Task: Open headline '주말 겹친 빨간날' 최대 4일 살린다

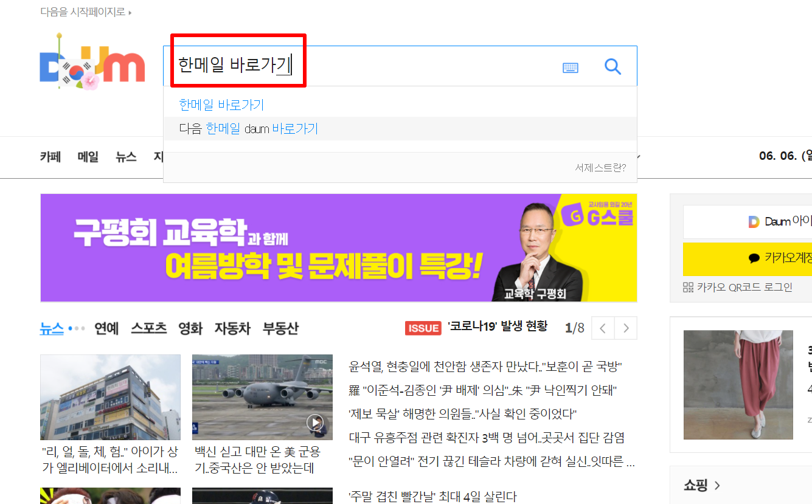Action: point(432,497)
